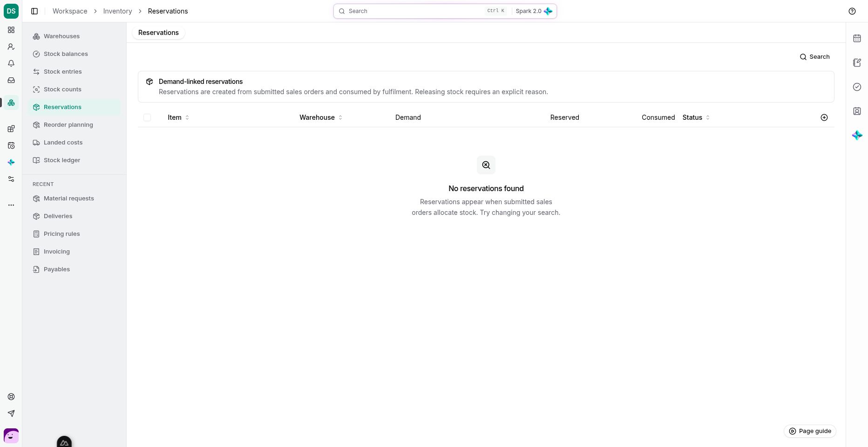
Task: Click the dark badge icon at sidebar bottom
Action: coord(64,442)
